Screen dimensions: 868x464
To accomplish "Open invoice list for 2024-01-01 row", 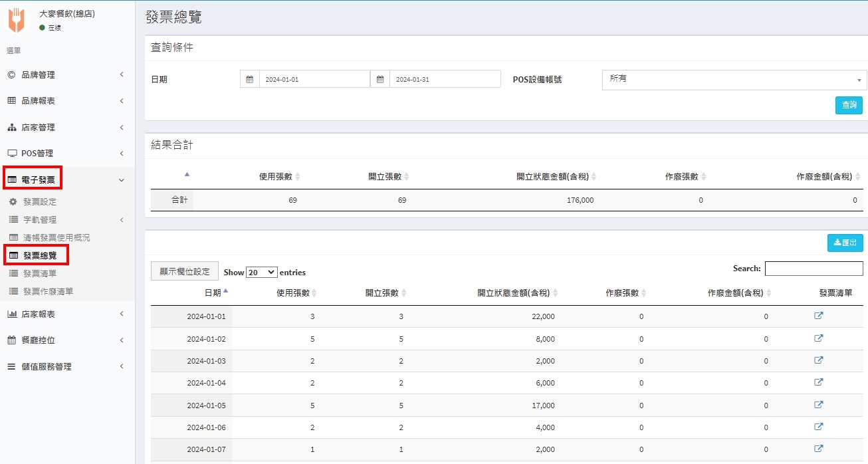I will (819, 316).
